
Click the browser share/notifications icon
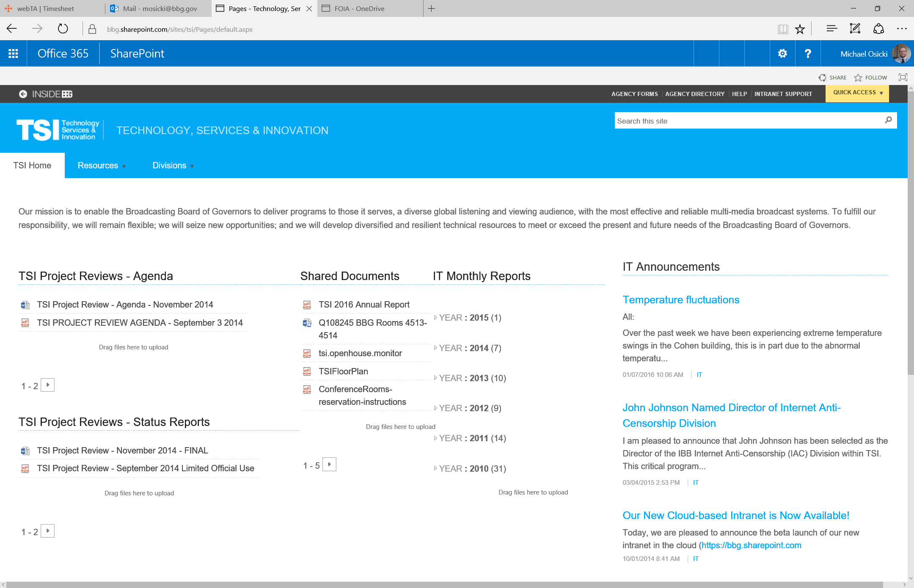(x=878, y=29)
